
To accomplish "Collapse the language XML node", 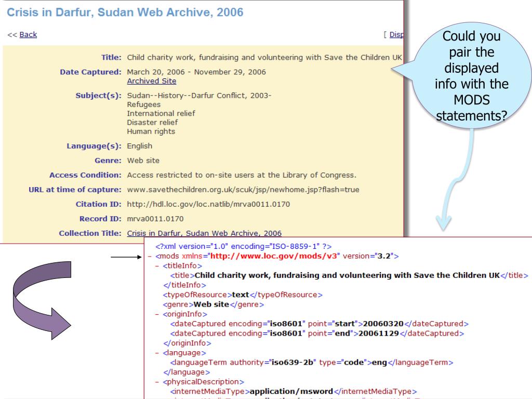I will tap(157, 353).
